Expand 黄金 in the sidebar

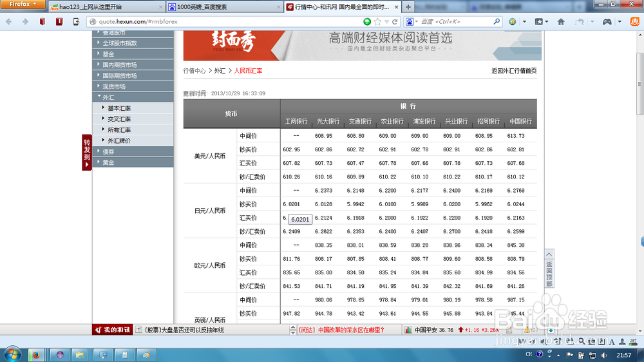pyautogui.click(x=132, y=162)
